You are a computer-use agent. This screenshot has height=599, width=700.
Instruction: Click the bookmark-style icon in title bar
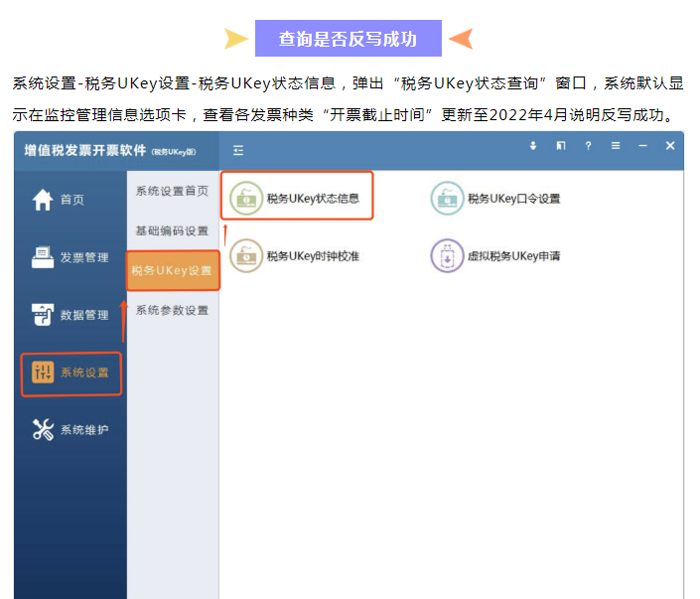[561, 146]
